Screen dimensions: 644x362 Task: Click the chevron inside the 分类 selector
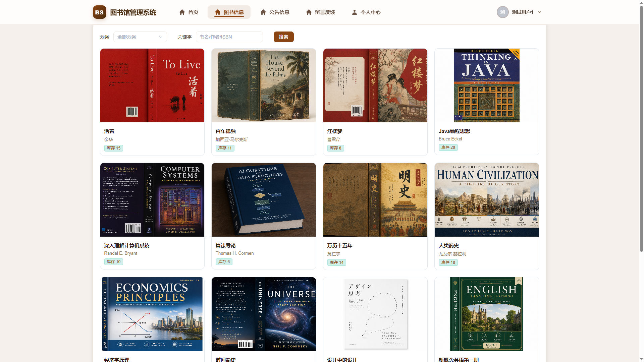click(161, 37)
